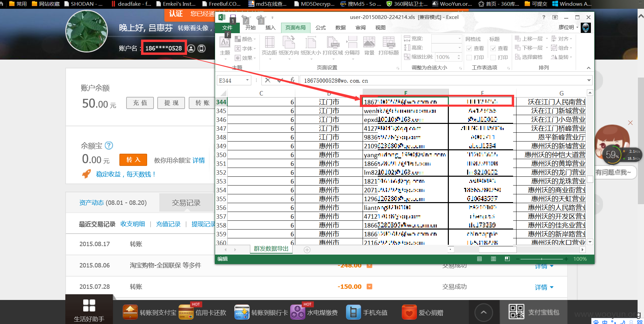Click the Yu'e Bao help question icon
Image resolution: width=644 pixels, height=324 pixels.
click(109, 146)
